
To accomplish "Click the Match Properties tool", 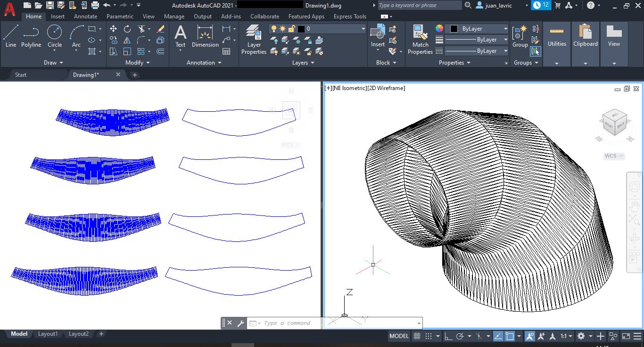I will [x=420, y=40].
